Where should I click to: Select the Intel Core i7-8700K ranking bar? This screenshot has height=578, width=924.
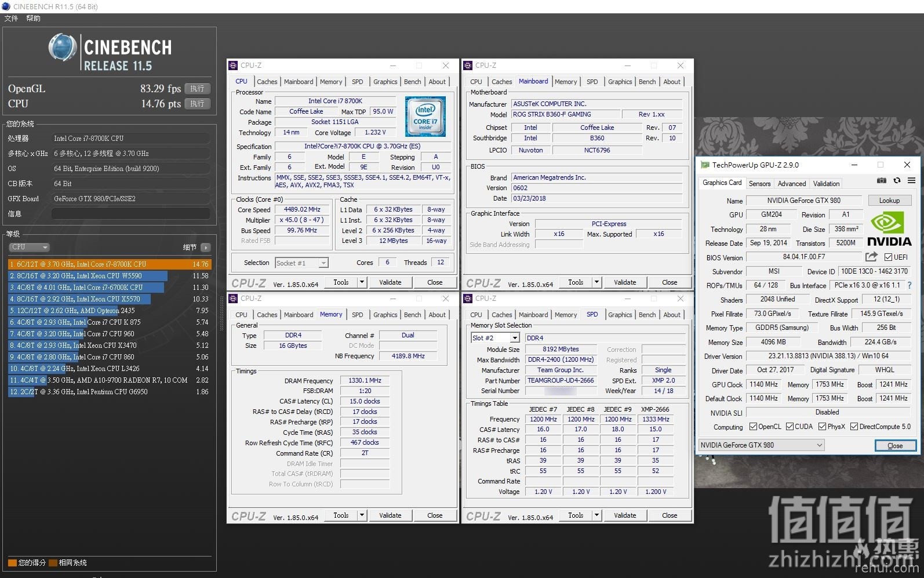point(110,264)
